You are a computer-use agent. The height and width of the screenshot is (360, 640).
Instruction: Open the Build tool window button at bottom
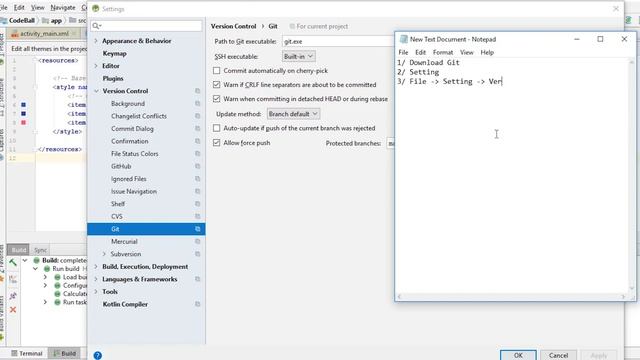(64, 353)
